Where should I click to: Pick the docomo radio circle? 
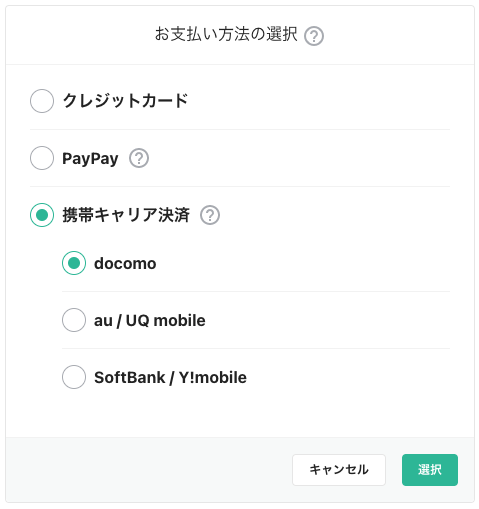(74, 263)
